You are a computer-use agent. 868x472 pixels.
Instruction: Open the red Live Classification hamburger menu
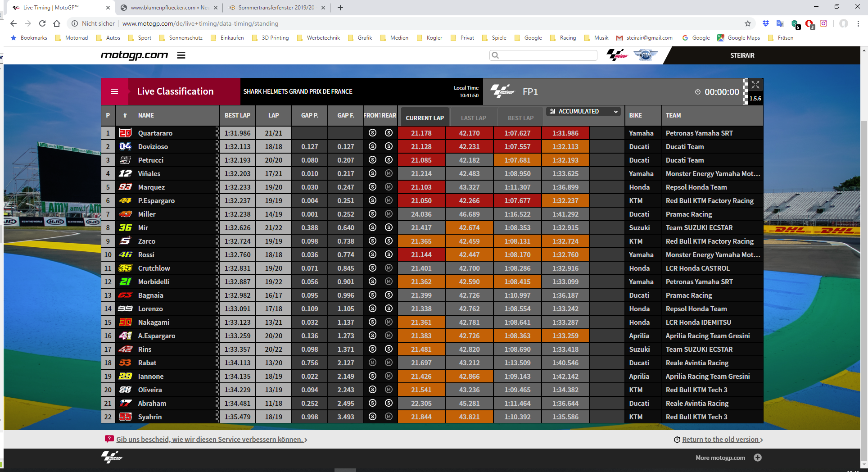(114, 91)
